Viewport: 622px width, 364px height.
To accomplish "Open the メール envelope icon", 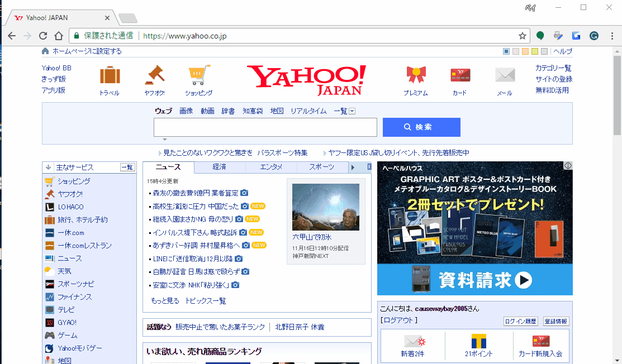I will point(505,75).
